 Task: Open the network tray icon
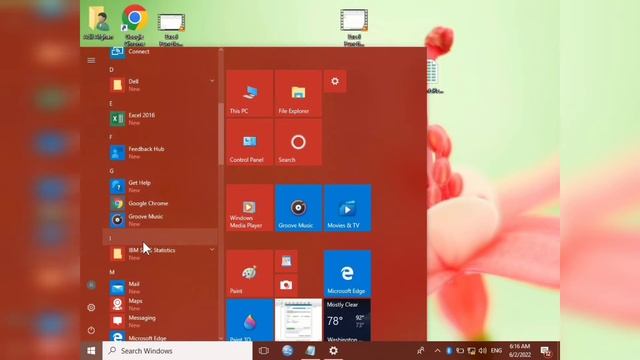(x=471, y=351)
